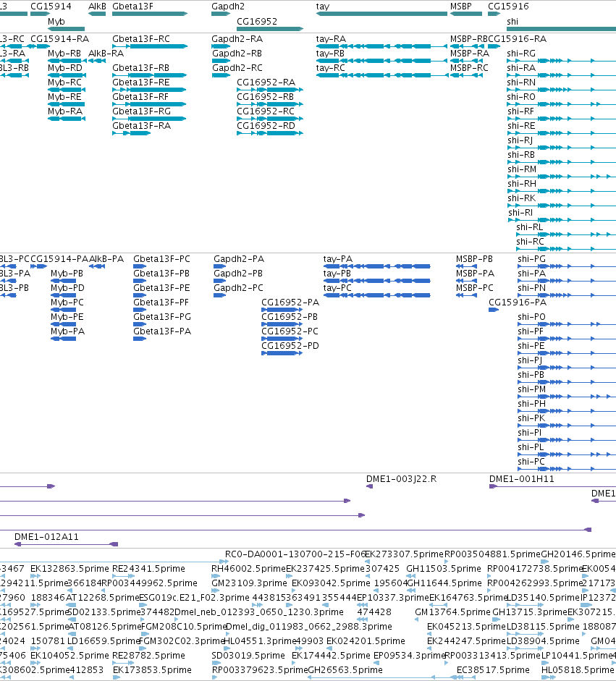Viewport: 616px width, 681px height.
Task: Open protein CG16952-PB
Action: pos(290,316)
